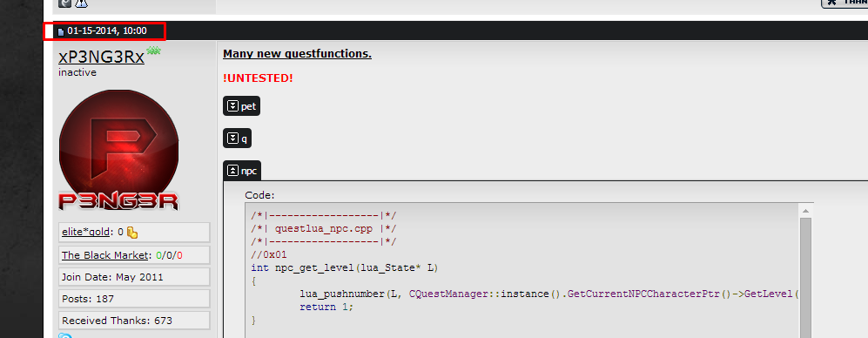Click the green reputation stars beside xP3NG3Rx

tap(153, 51)
